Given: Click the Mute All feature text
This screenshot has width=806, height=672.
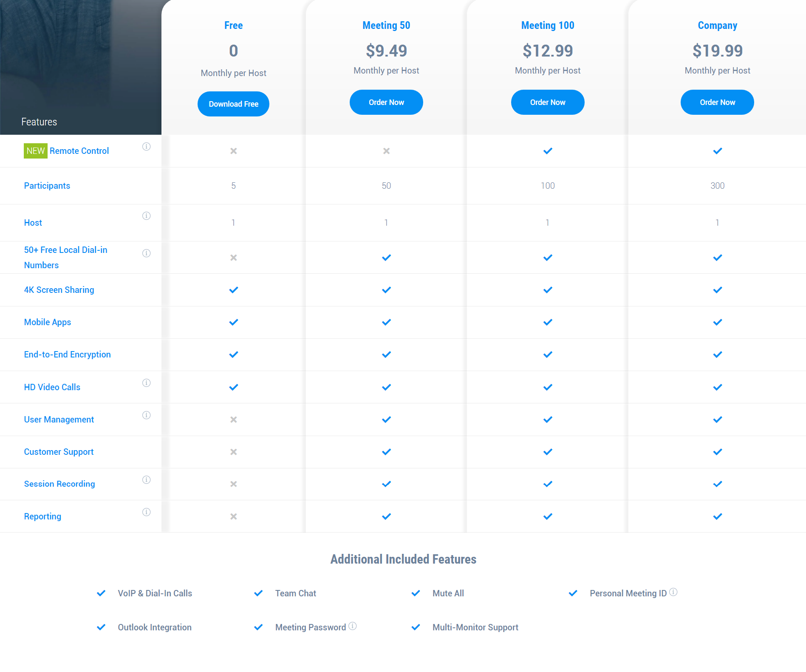Looking at the screenshot, I should (x=448, y=593).
